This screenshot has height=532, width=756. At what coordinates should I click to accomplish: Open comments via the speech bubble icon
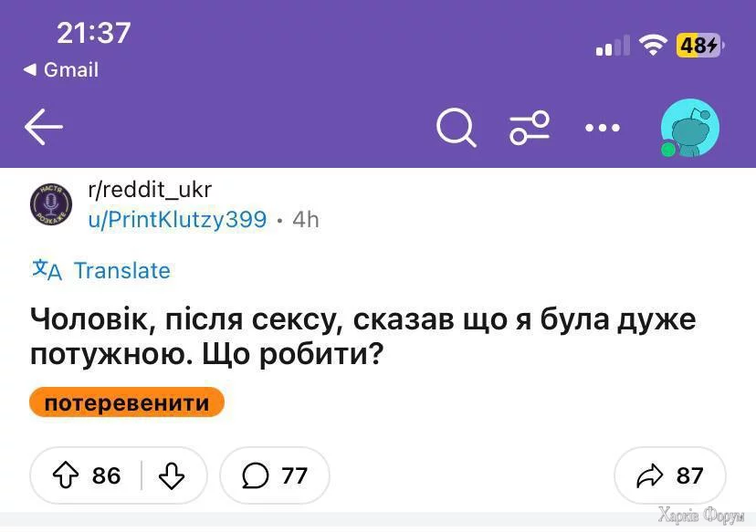pyautogui.click(x=257, y=475)
